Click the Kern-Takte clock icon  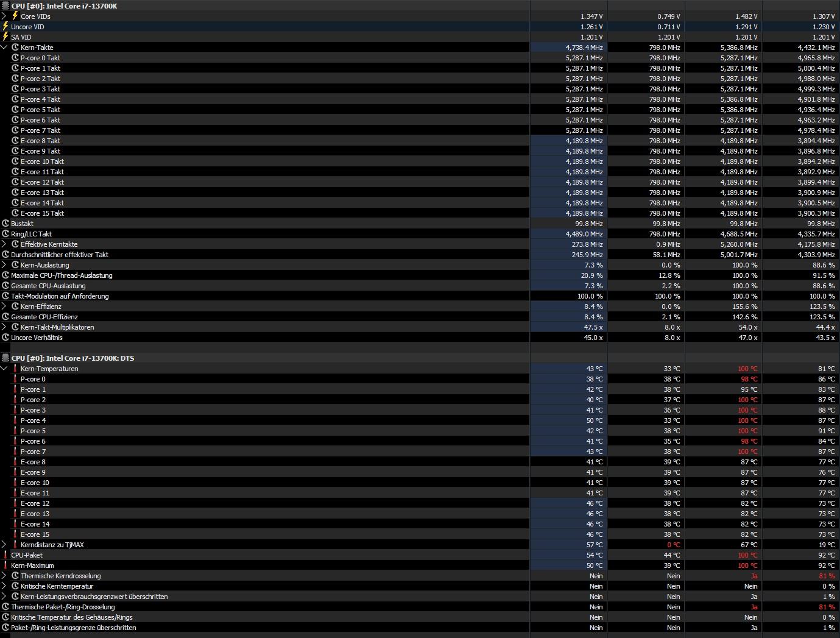pos(15,48)
